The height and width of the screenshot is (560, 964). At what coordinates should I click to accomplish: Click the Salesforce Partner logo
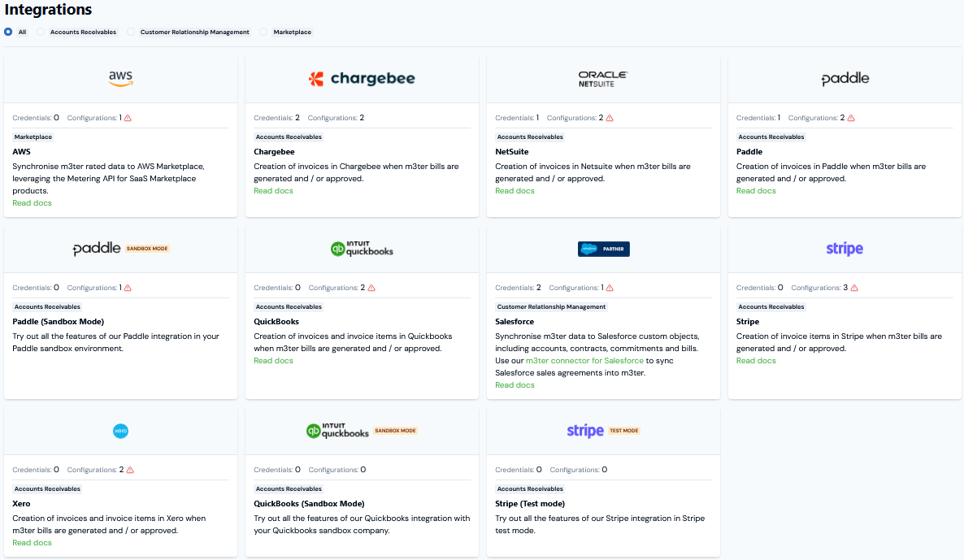pyautogui.click(x=603, y=249)
